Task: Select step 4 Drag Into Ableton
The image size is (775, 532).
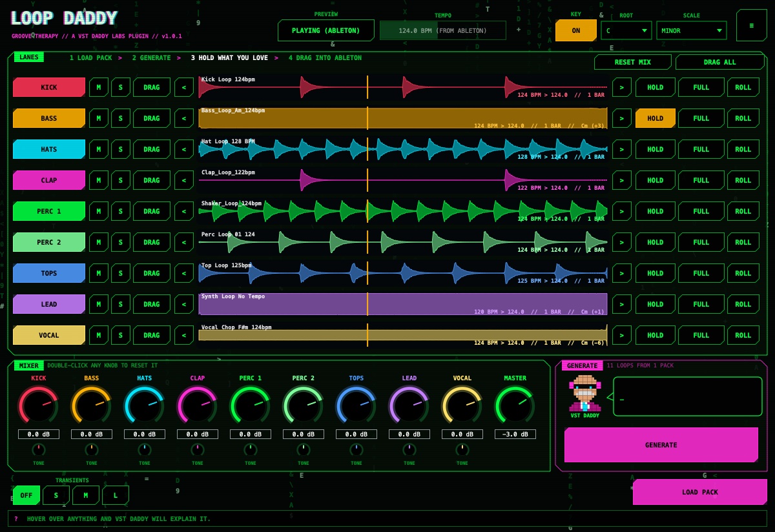Action: point(325,58)
